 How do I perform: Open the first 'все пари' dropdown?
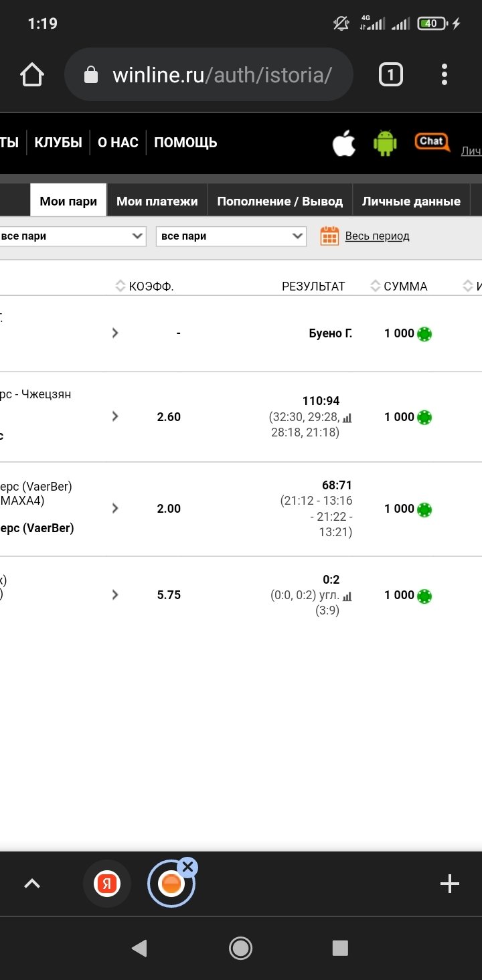tap(72, 236)
